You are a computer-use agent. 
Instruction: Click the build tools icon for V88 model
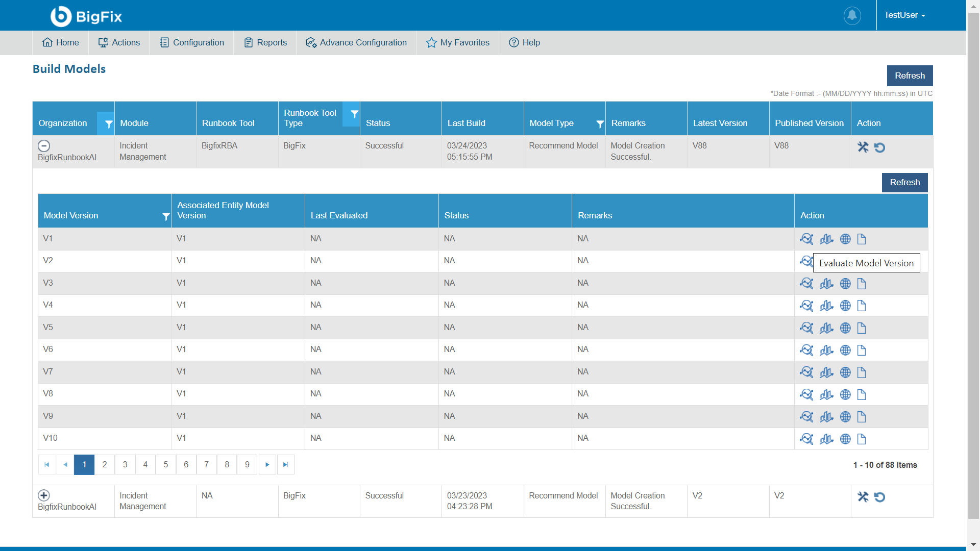pyautogui.click(x=863, y=147)
